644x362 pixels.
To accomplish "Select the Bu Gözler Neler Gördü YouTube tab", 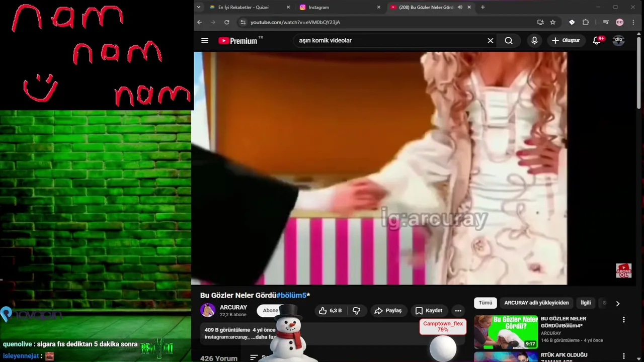I will coord(425,7).
